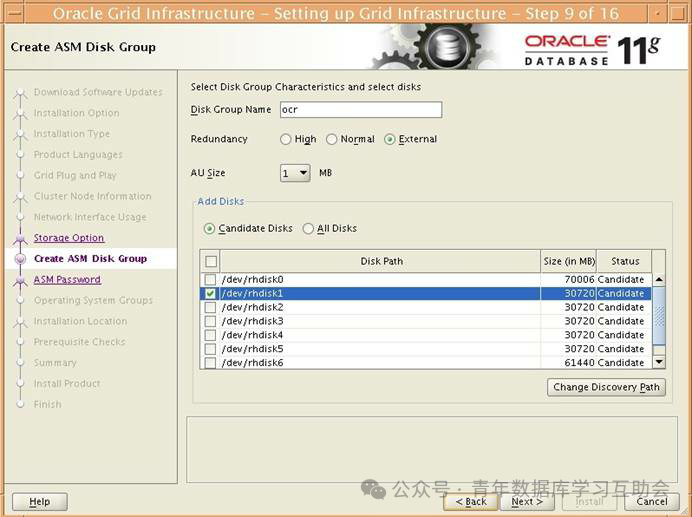
Task: Select the /dev/rhdisk0 path text
Action: coord(252,279)
